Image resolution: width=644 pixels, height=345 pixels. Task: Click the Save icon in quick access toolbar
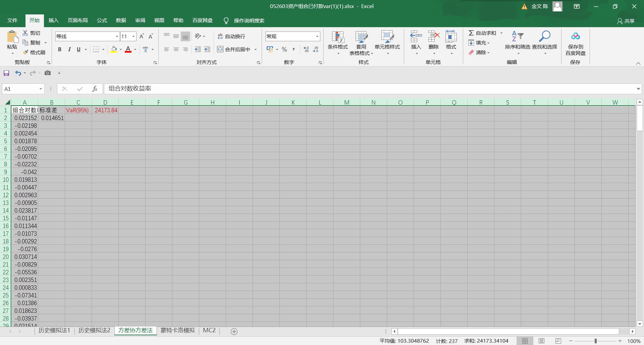[x=6, y=73]
